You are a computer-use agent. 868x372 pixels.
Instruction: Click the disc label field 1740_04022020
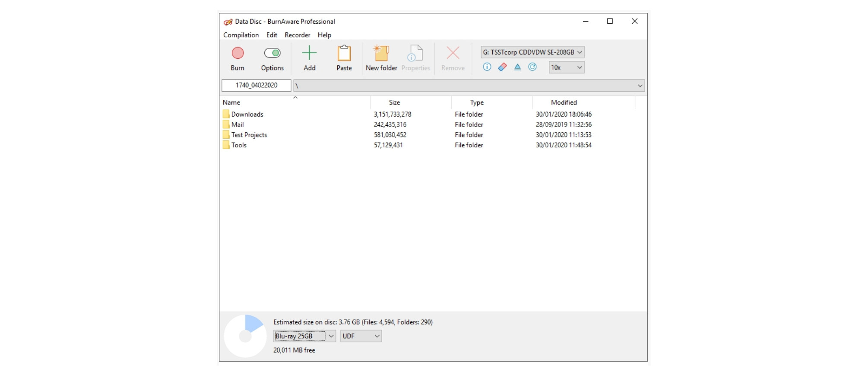(257, 86)
